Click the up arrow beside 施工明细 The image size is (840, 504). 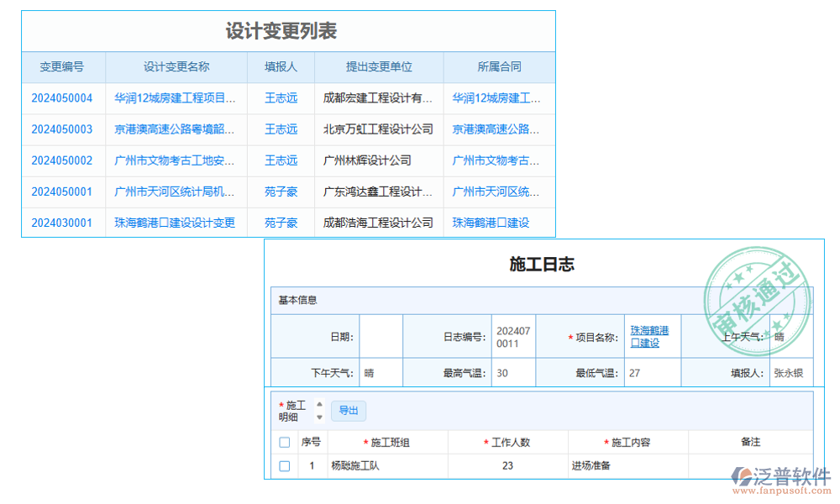320,405
